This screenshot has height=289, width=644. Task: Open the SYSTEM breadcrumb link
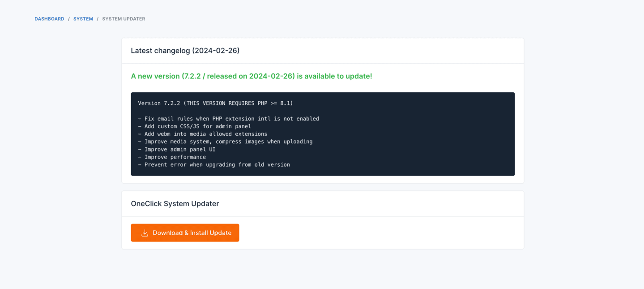83,19
